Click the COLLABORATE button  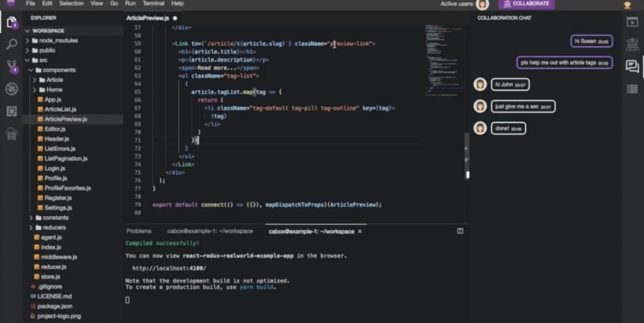[x=526, y=4]
